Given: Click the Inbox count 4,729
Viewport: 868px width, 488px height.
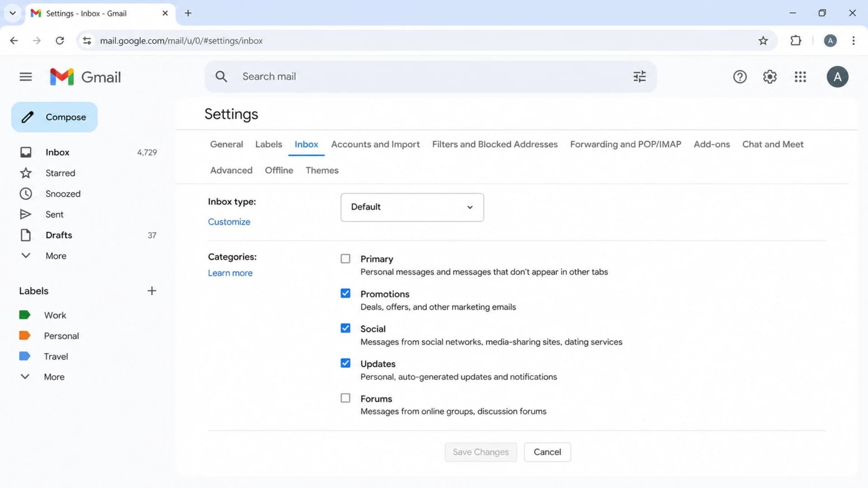Looking at the screenshot, I should coord(147,152).
